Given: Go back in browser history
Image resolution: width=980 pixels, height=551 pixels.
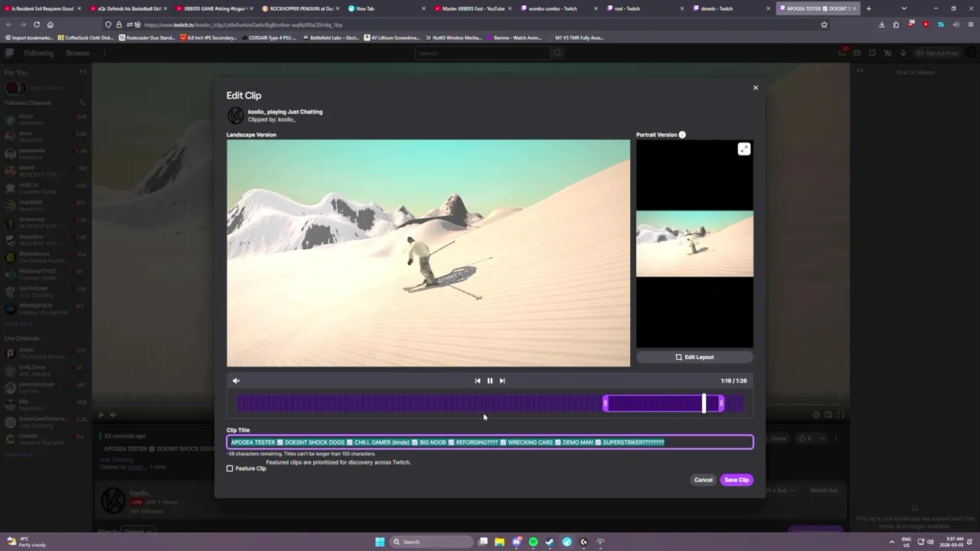Looking at the screenshot, I should pos(8,24).
